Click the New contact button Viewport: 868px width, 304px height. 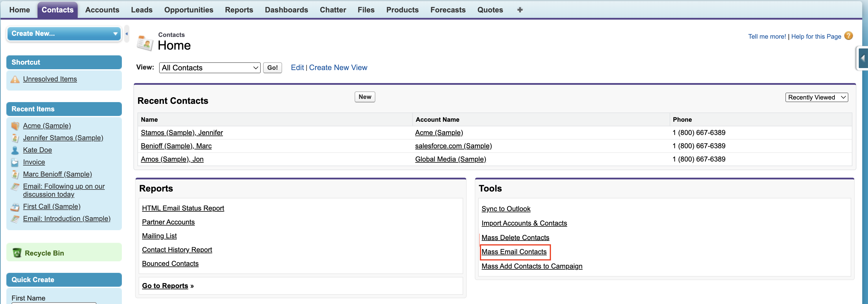[x=365, y=97]
